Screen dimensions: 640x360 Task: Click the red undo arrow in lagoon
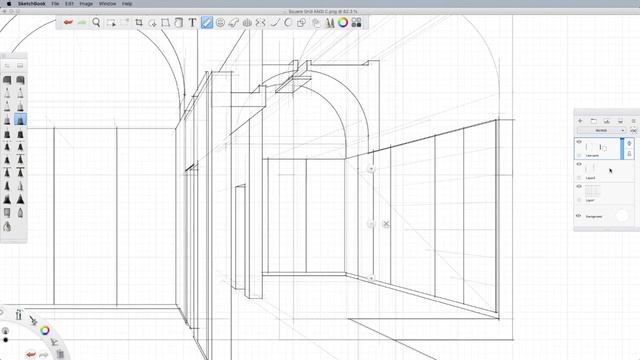[x=31, y=354]
